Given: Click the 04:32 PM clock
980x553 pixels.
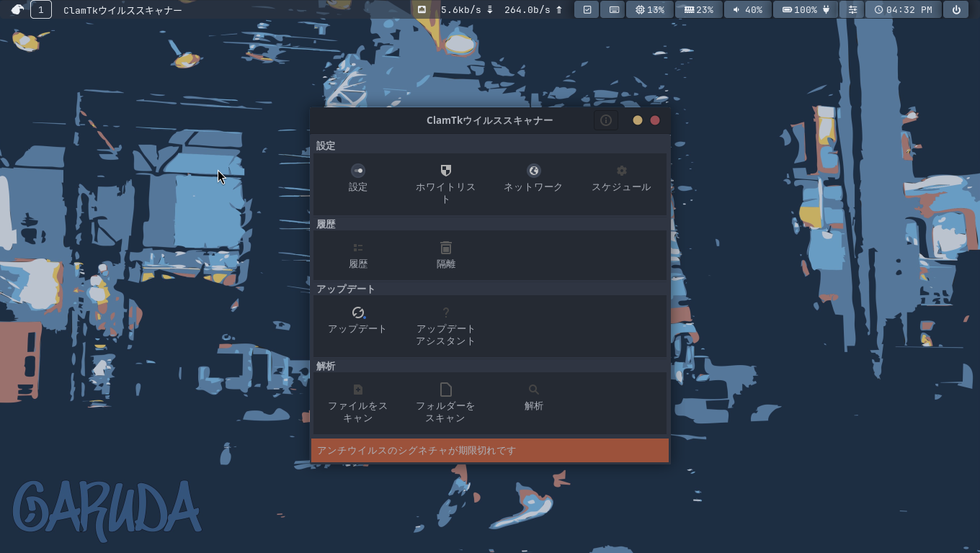Looking at the screenshot, I should [902, 9].
